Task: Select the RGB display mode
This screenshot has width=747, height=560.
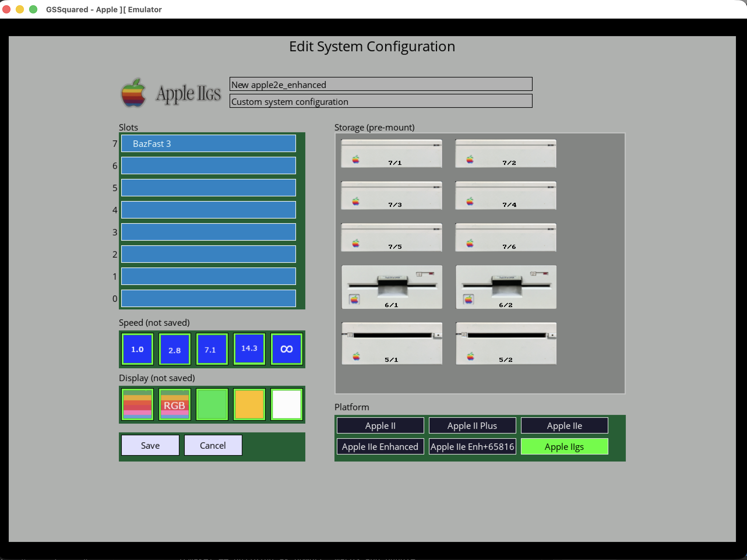Action: [175, 405]
